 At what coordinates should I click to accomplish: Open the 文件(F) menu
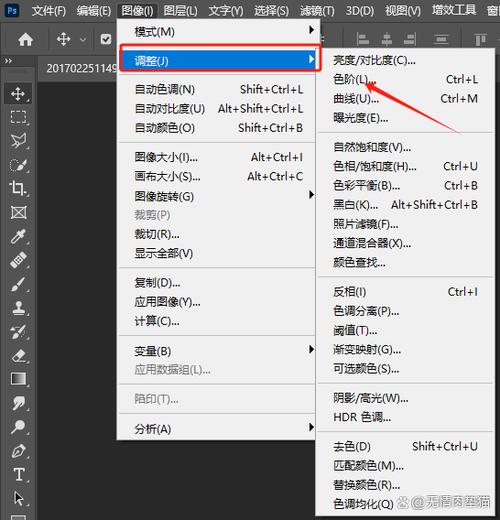(x=49, y=11)
